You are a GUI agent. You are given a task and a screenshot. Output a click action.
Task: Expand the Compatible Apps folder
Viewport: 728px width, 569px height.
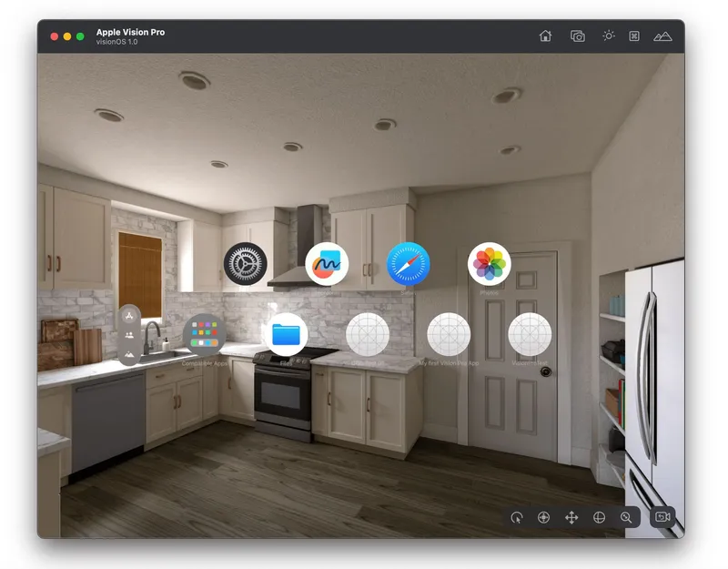point(205,334)
